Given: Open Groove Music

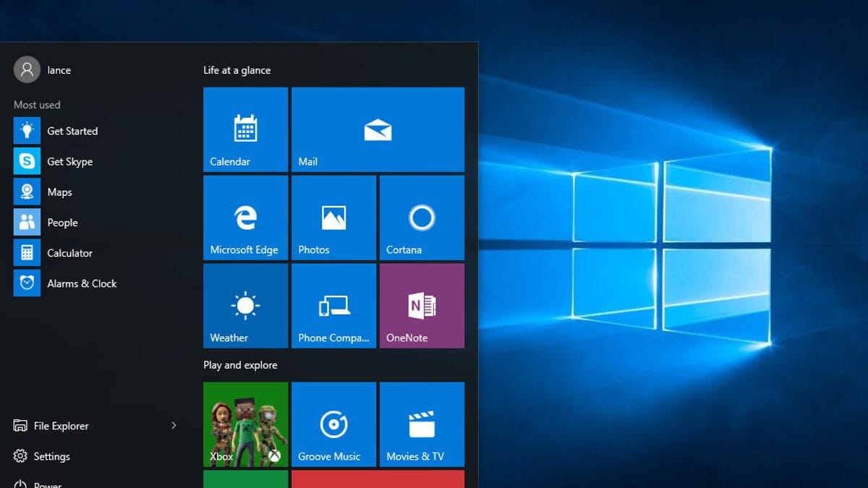Looking at the screenshot, I should 333,424.
